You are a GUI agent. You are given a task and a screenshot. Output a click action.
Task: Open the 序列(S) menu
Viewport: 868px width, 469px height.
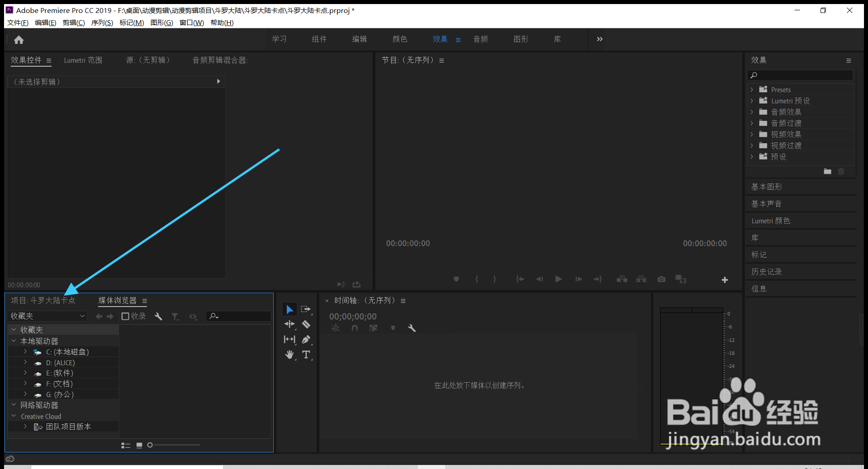(x=102, y=23)
